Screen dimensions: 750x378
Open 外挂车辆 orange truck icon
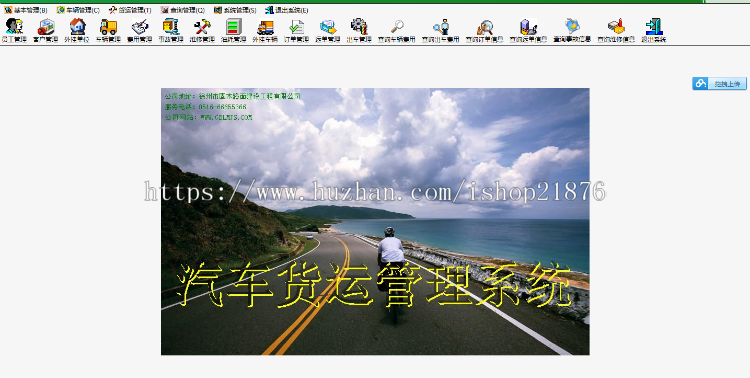pyautogui.click(x=265, y=31)
